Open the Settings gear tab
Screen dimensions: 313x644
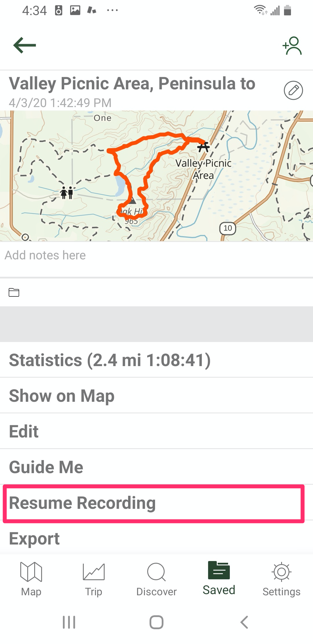pos(281,579)
